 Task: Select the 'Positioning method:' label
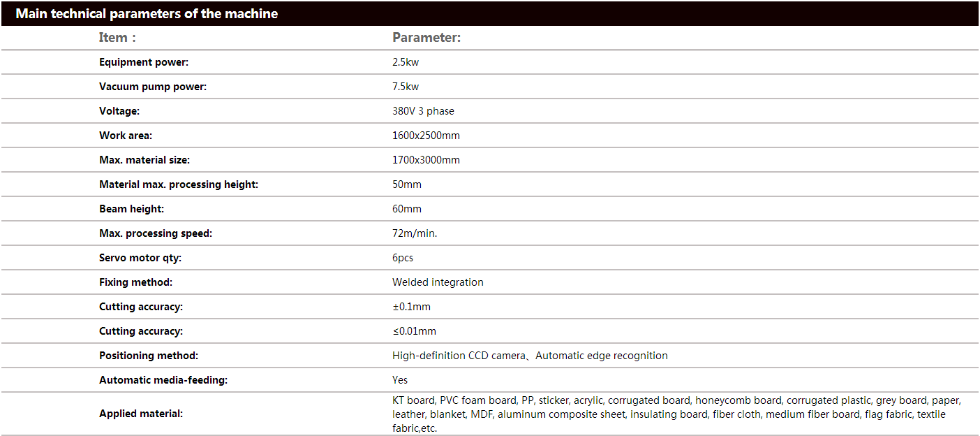[149, 356]
